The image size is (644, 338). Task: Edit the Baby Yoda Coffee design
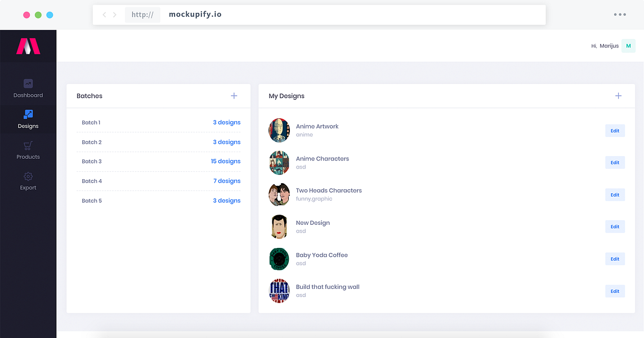coord(615,259)
